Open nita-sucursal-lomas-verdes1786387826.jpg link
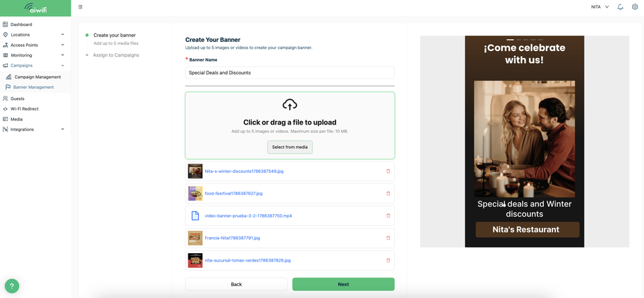 point(247,260)
